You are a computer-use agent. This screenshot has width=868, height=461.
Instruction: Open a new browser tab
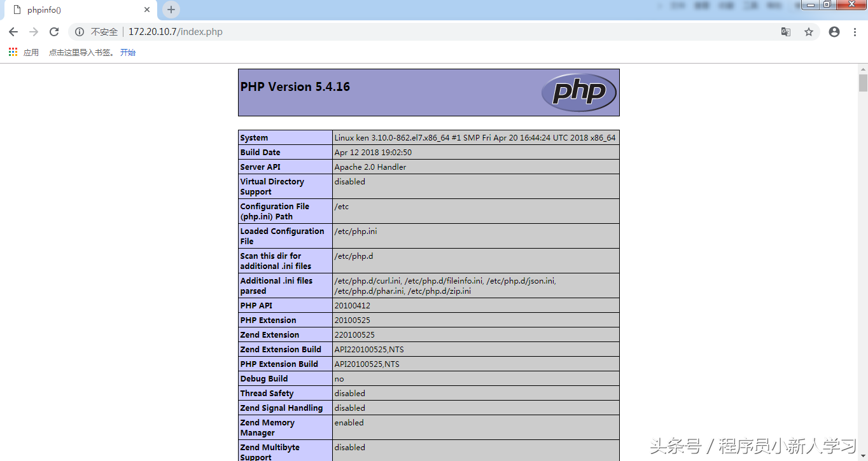[171, 10]
